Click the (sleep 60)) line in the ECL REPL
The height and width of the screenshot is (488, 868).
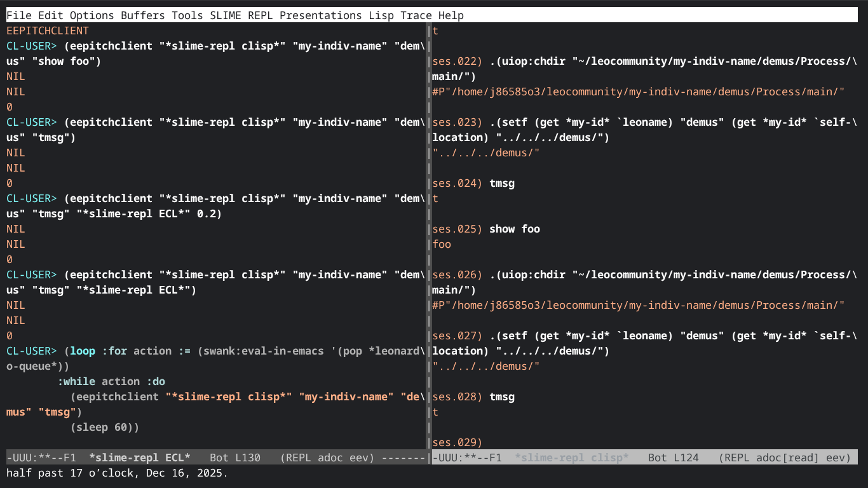[x=105, y=427]
